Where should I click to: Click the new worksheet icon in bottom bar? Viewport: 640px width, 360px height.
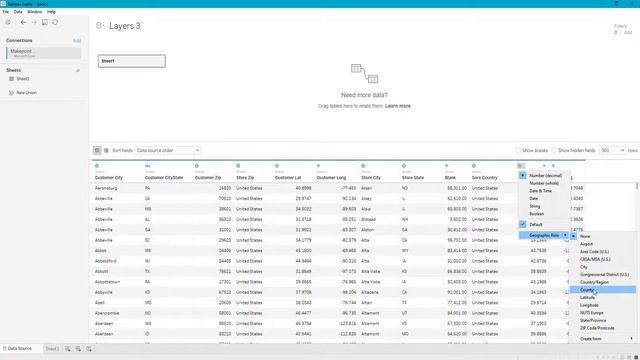coord(68,349)
